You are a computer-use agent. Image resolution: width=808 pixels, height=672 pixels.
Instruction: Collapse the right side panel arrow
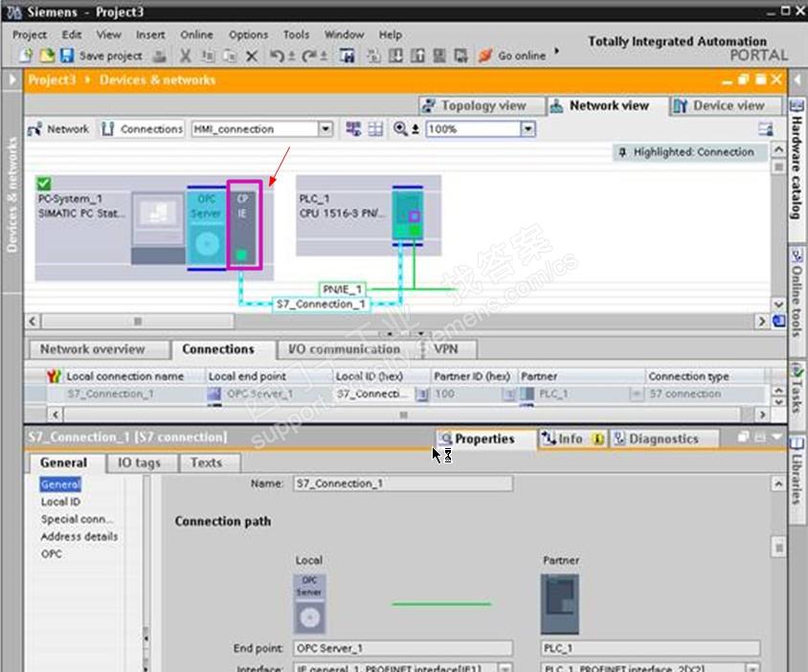click(797, 79)
